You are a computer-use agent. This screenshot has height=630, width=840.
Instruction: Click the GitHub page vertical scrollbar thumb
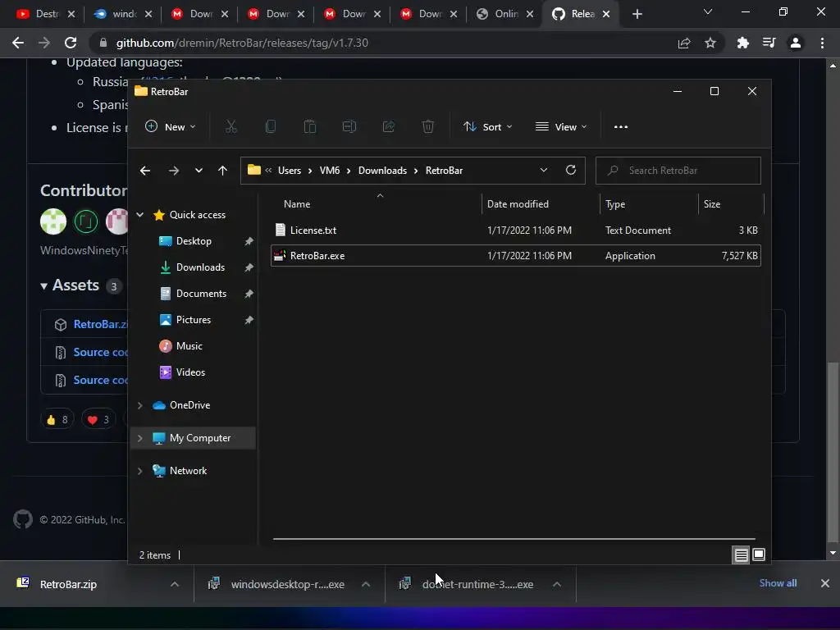[833, 453]
